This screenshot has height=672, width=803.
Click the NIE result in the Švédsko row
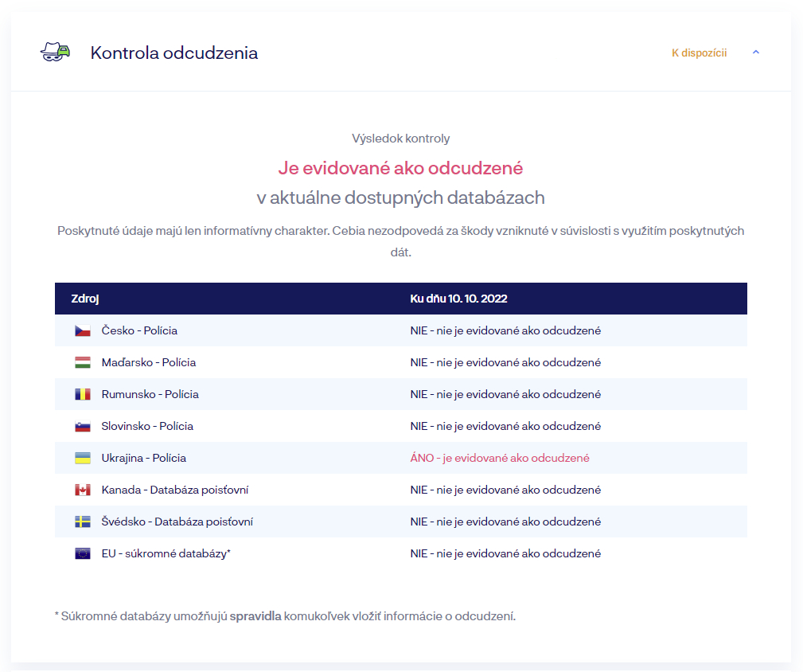tap(505, 522)
